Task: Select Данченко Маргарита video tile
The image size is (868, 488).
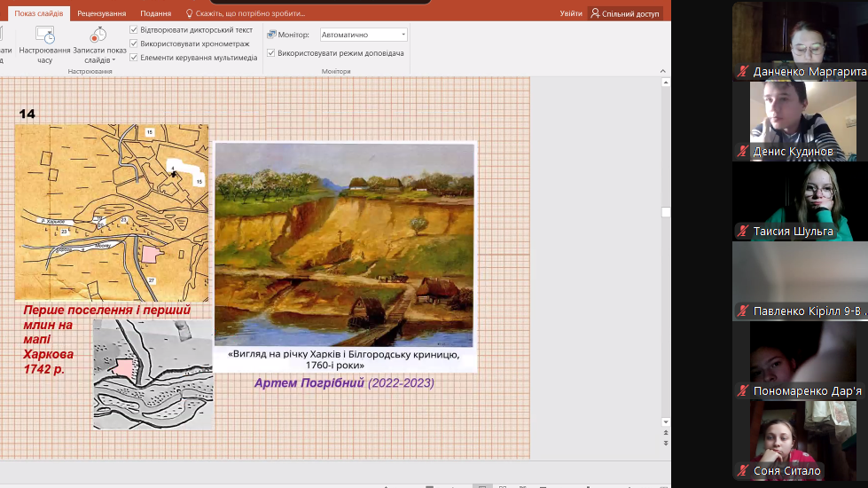Action: pos(800,41)
